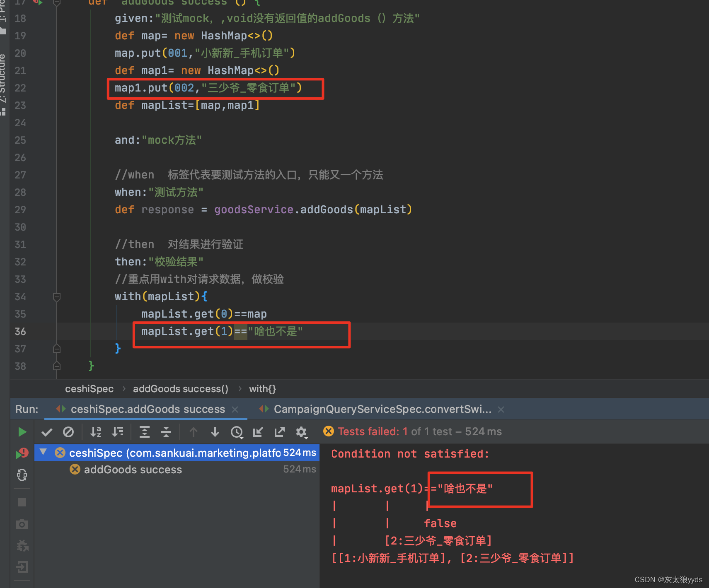Select ceshiSpec row in test tree
The height and width of the screenshot is (588, 709).
(177, 453)
